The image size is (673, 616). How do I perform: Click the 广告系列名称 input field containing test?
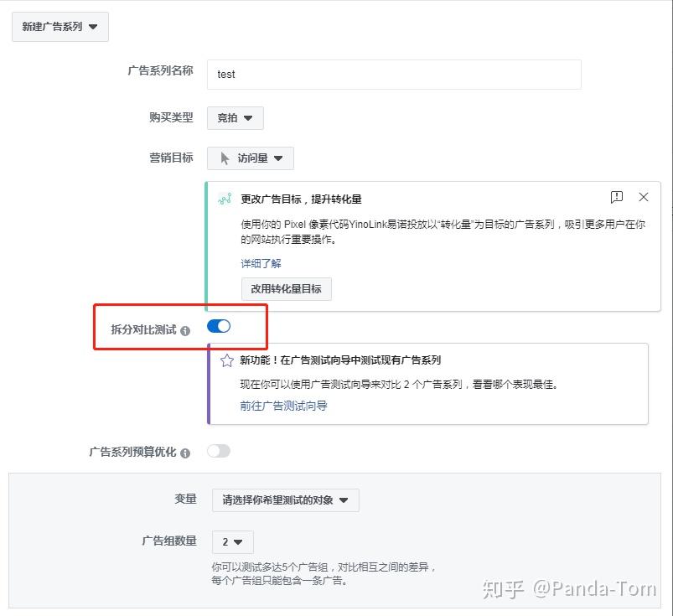(394, 75)
